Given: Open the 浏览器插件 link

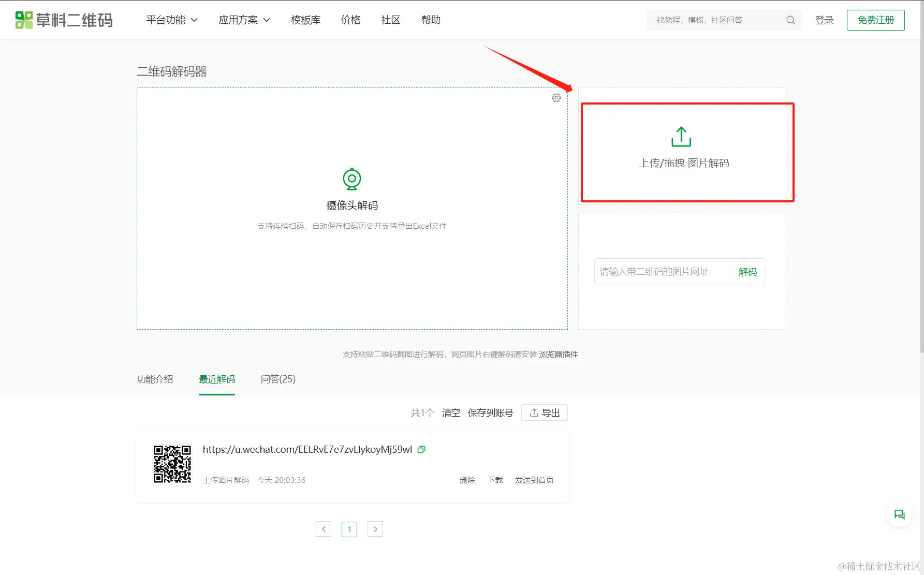Looking at the screenshot, I should (559, 355).
